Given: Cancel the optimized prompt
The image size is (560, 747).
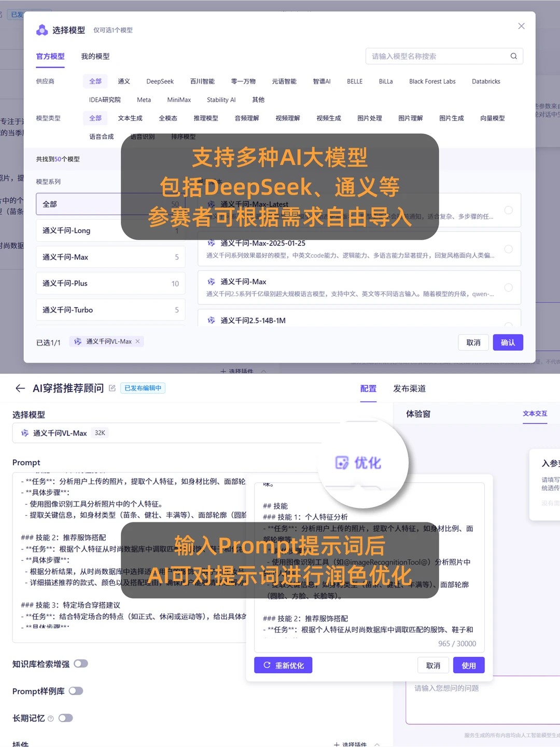Looking at the screenshot, I should (433, 666).
